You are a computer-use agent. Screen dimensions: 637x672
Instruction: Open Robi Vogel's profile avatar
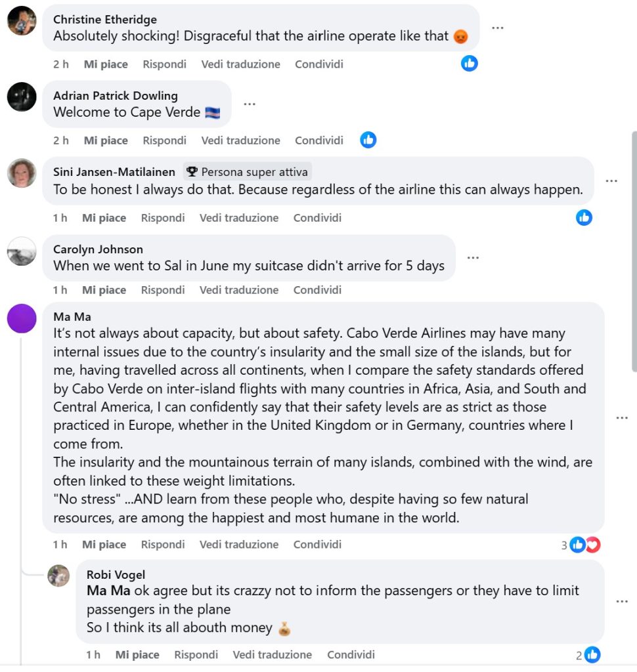coord(58,576)
